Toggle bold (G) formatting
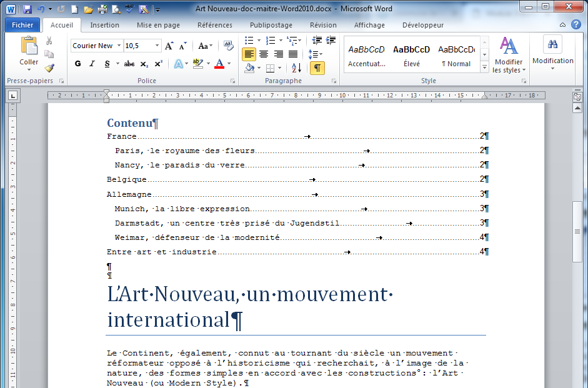The image size is (588, 388). click(77, 64)
